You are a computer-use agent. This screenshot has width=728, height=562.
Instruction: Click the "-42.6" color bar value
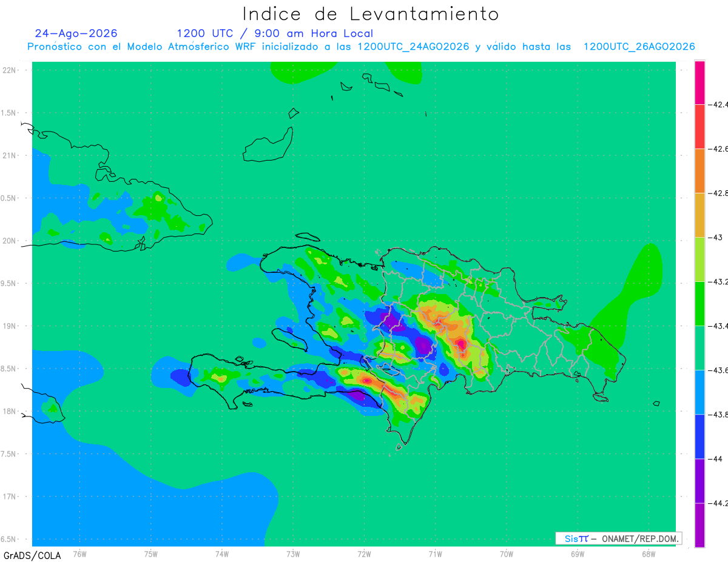[x=718, y=149]
